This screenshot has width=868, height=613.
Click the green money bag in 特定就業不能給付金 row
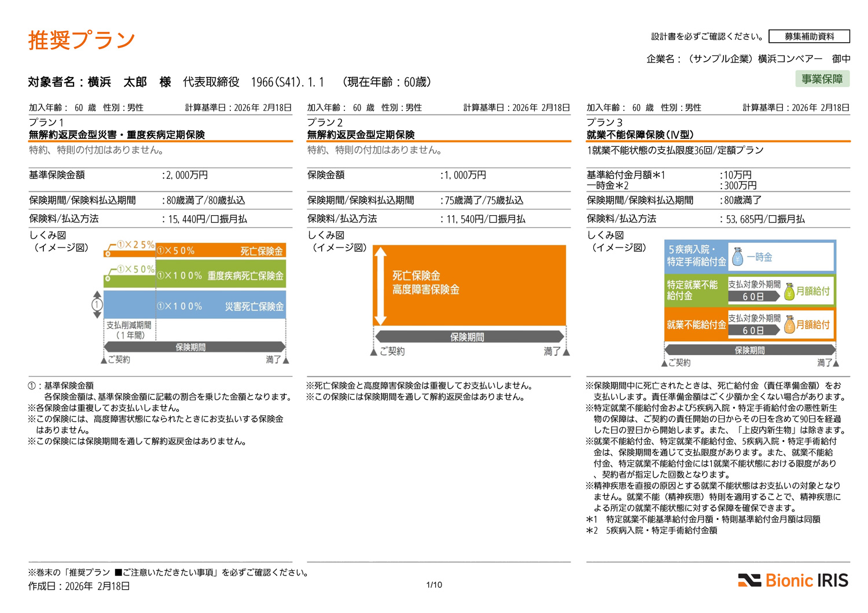tap(789, 291)
